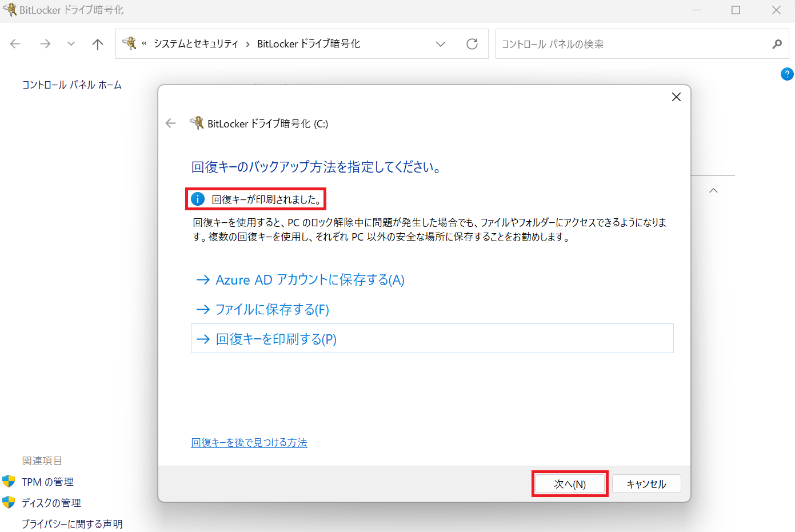
Task: Select BitLocker ドライブ暗号化 breadcrumb in address bar
Action: 309,44
